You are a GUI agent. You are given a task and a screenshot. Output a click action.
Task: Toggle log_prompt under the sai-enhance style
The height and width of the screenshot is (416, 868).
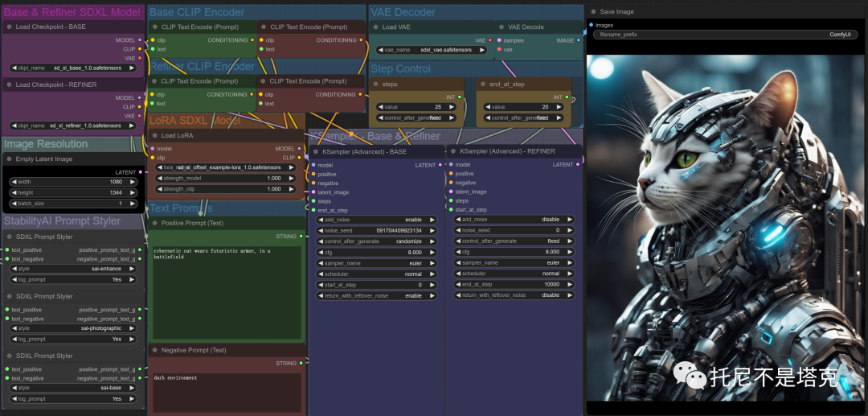pos(73,279)
